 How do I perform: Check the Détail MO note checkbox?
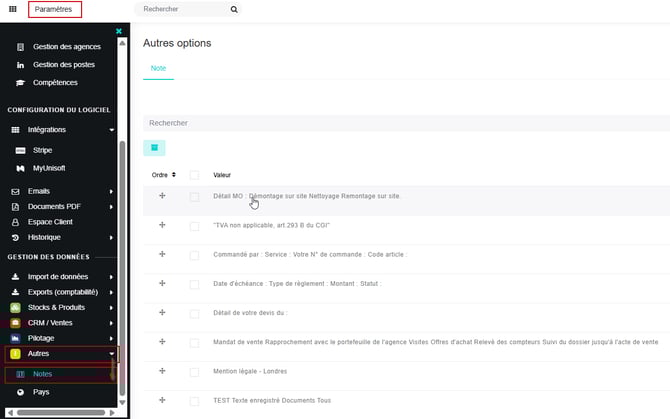pyautogui.click(x=194, y=196)
